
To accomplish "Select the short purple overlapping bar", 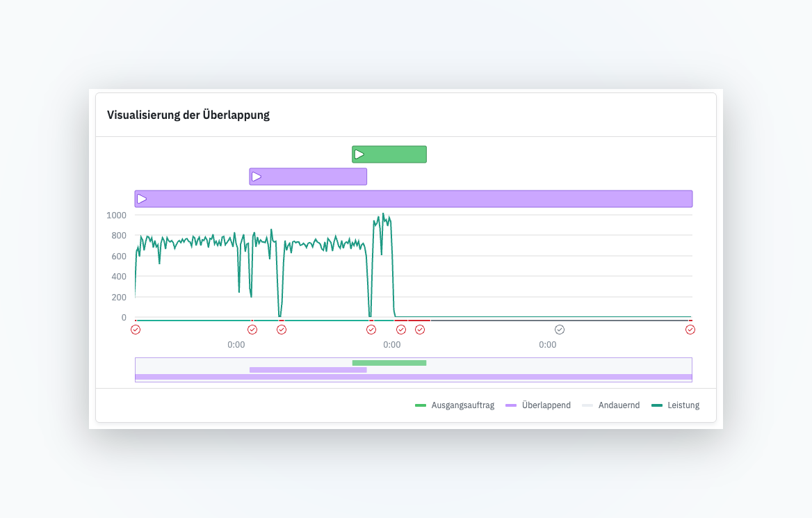I will pos(308,177).
